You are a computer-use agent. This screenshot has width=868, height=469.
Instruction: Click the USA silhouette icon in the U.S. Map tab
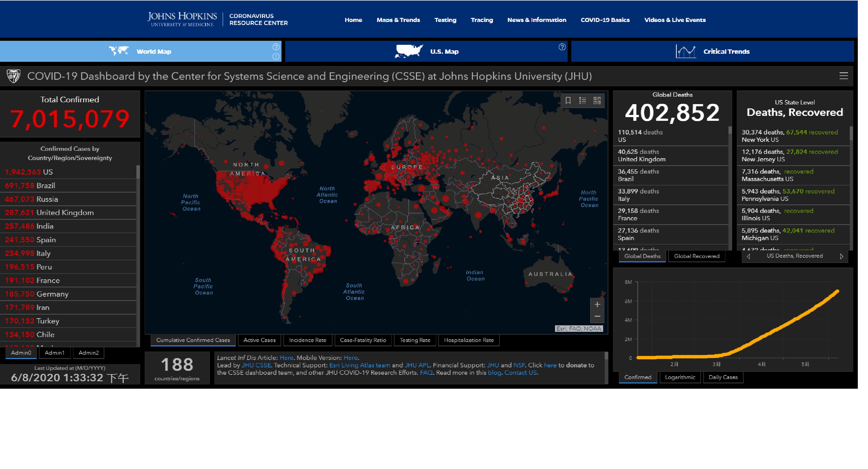point(409,51)
